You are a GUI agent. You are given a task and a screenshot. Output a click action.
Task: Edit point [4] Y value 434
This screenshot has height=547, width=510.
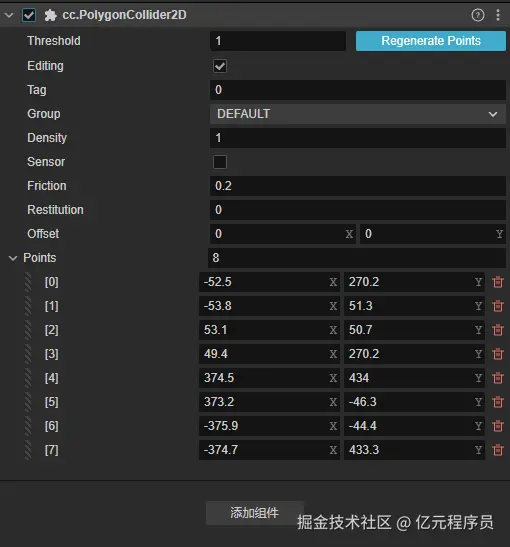[414, 378]
